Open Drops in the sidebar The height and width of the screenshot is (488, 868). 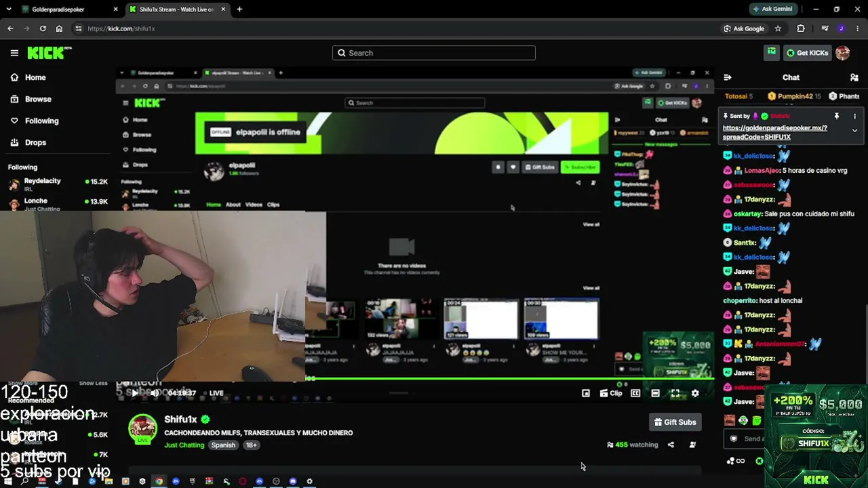28,142
